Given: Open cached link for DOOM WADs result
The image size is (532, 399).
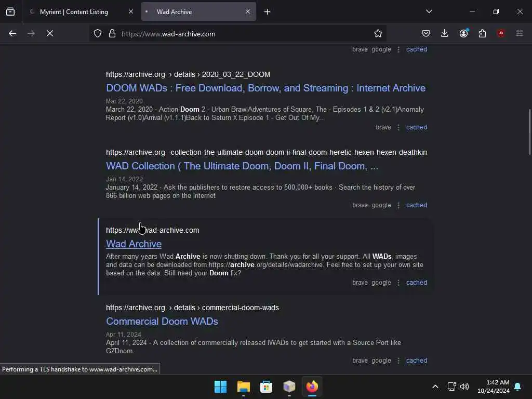Looking at the screenshot, I should [417, 127].
